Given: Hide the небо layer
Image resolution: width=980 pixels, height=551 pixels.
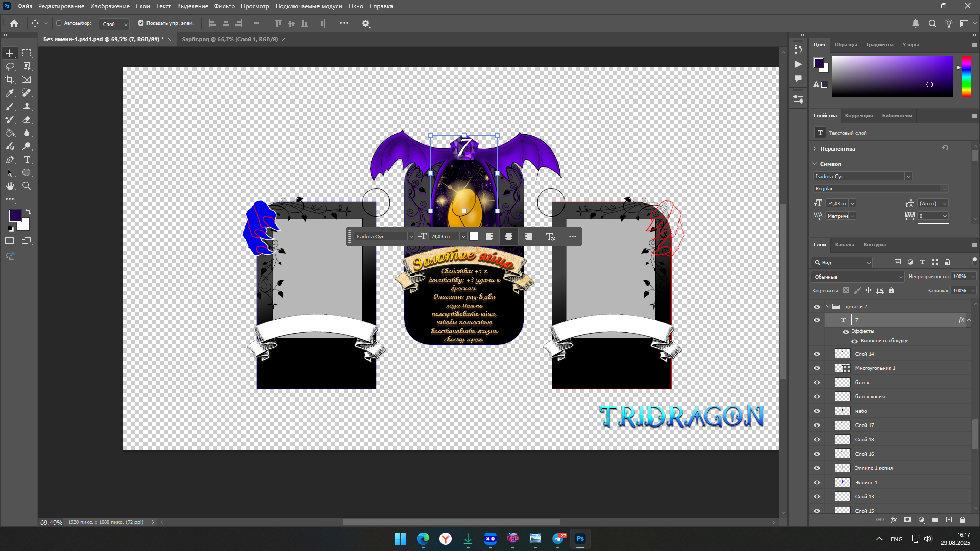Looking at the screenshot, I should [817, 411].
